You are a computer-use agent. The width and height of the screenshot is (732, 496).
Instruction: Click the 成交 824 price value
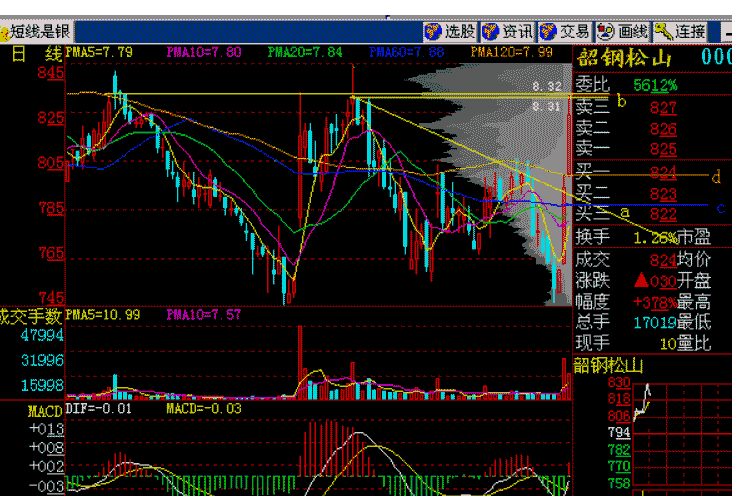pyautogui.click(x=663, y=259)
